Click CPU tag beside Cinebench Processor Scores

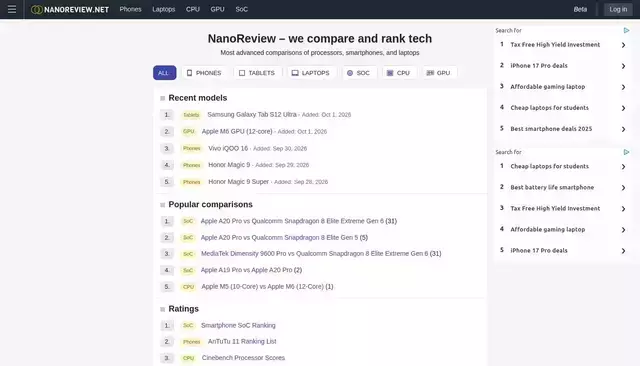188,358
